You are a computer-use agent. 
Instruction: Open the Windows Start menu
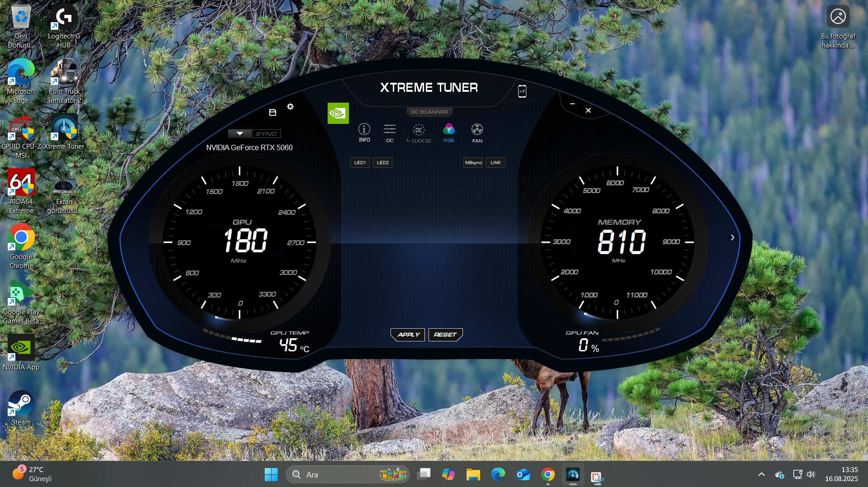[x=271, y=474]
